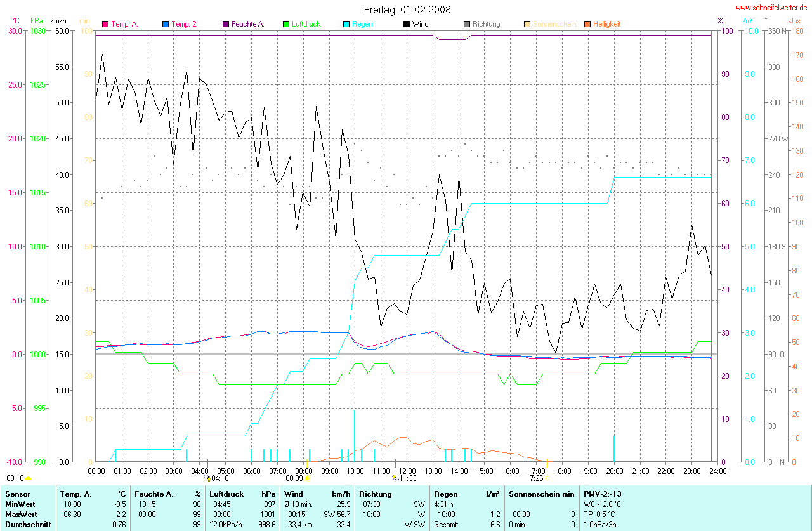Viewport: 812px width, 531px height.
Task: Click the PMV-2:-13 header
Action: [603, 494]
